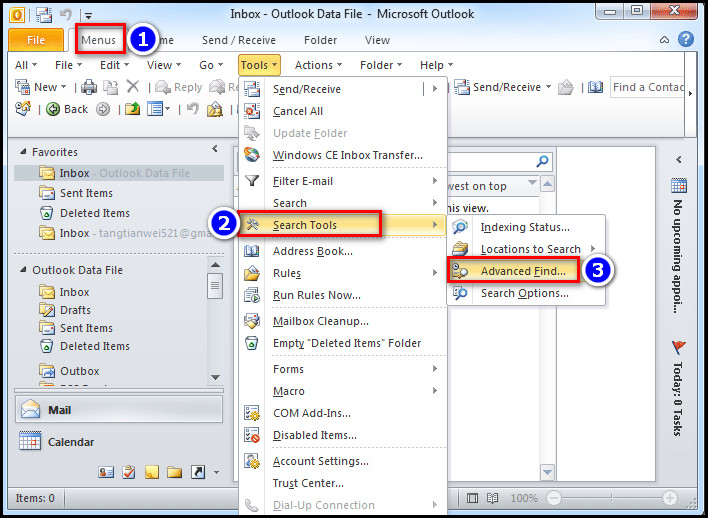This screenshot has width=708, height=518.
Task: Collapse the Favorites group triangle
Action: [23, 152]
